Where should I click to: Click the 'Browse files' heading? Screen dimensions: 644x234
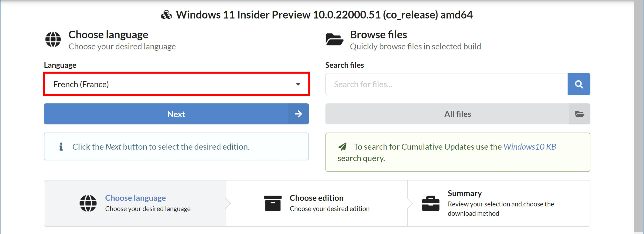tap(378, 35)
